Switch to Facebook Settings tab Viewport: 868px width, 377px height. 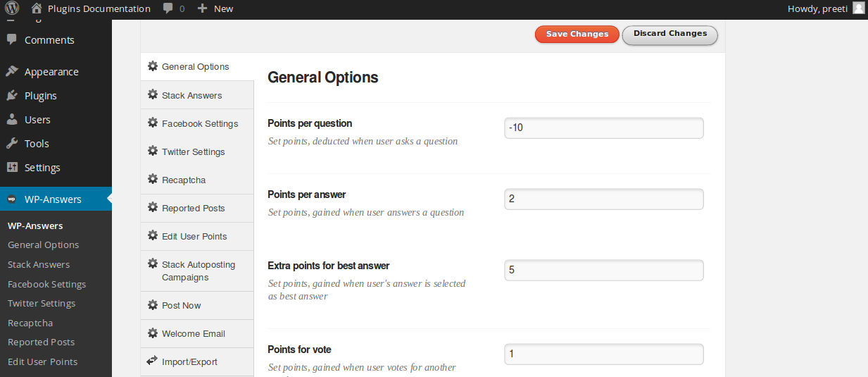point(197,123)
